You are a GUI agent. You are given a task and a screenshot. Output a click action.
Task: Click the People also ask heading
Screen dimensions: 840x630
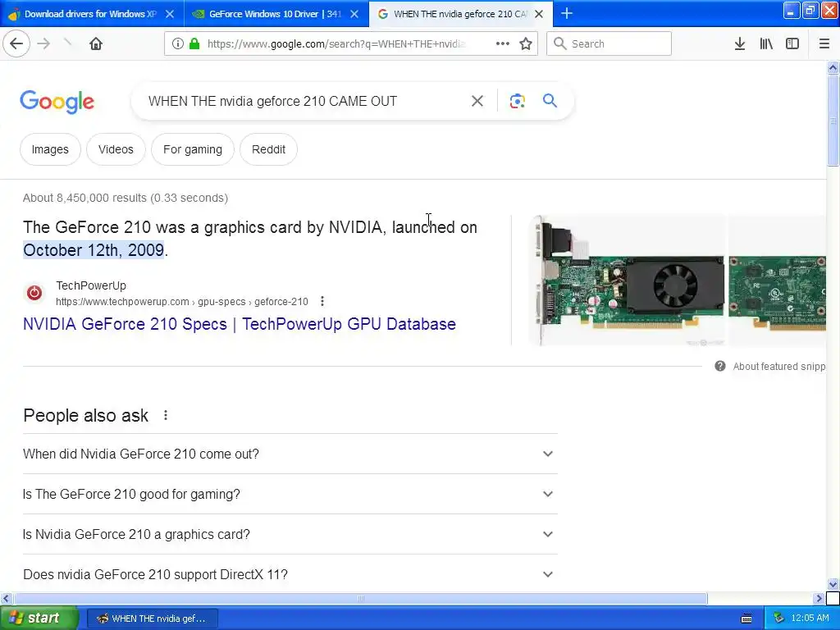click(x=85, y=415)
